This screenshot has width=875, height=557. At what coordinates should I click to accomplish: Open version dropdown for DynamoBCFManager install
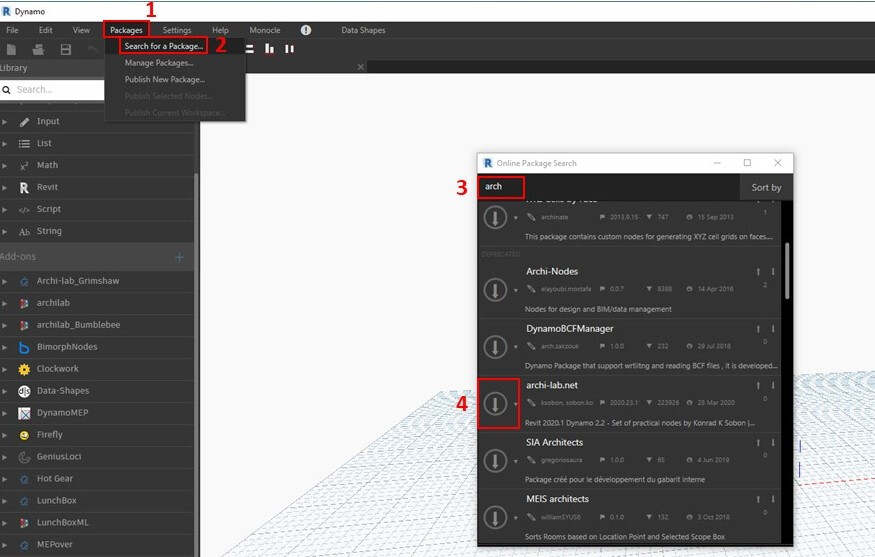(x=516, y=347)
